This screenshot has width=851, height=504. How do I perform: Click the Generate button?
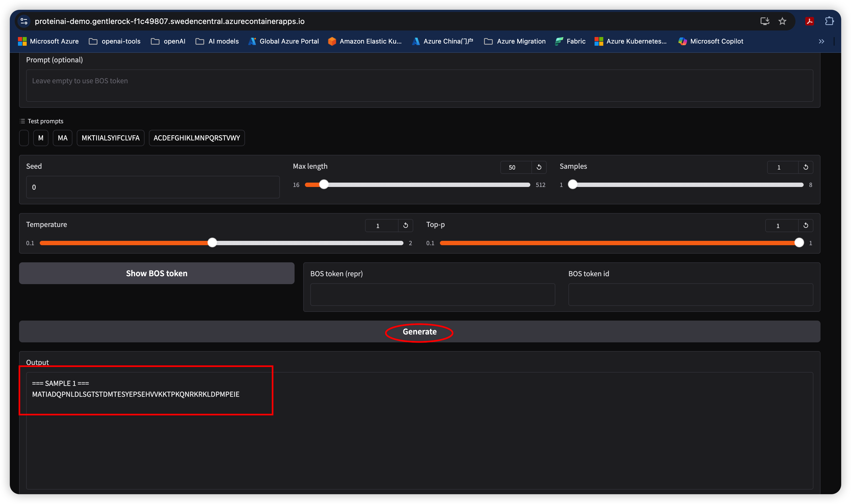click(420, 331)
